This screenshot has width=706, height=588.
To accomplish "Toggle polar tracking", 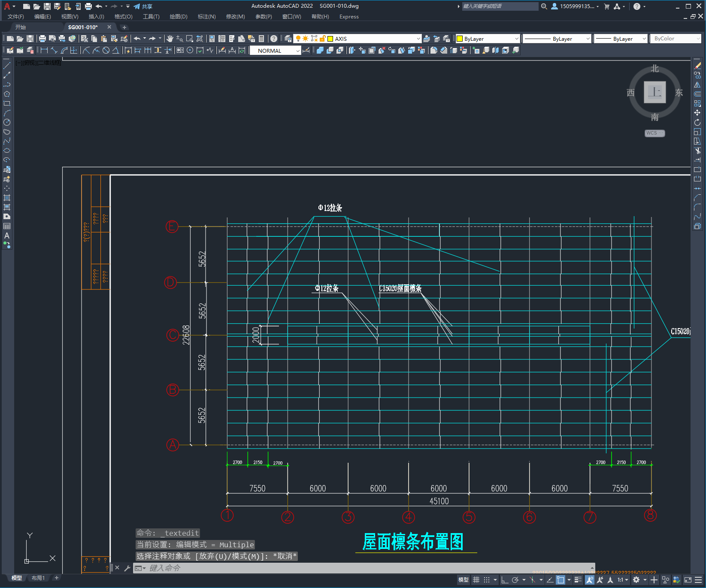I will (x=515, y=580).
